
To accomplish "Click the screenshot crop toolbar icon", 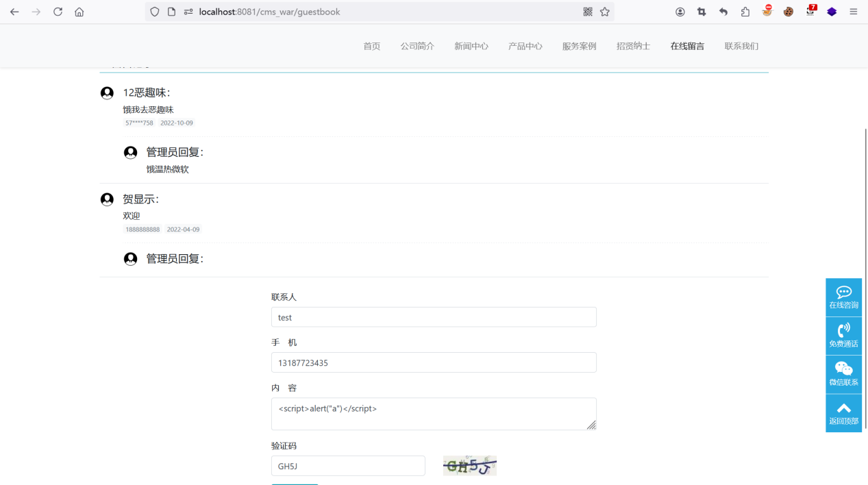I will (702, 12).
